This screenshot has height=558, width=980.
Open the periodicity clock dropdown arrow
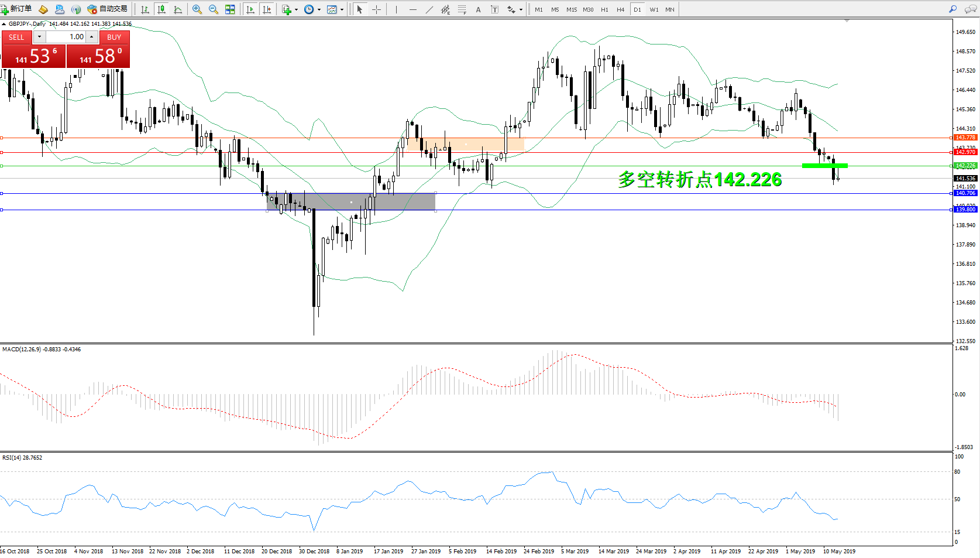tap(319, 9)
